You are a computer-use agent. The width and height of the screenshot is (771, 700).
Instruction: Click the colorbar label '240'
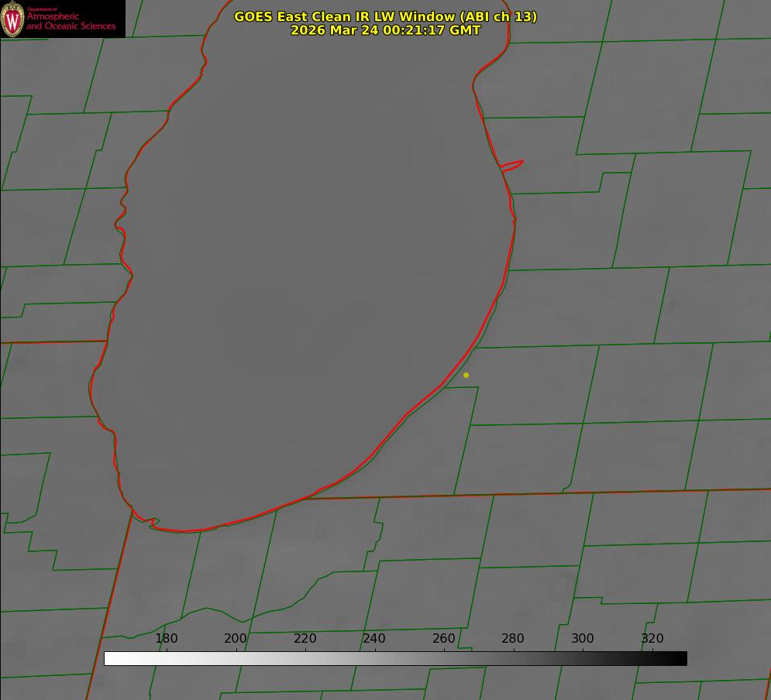point(374,638)
